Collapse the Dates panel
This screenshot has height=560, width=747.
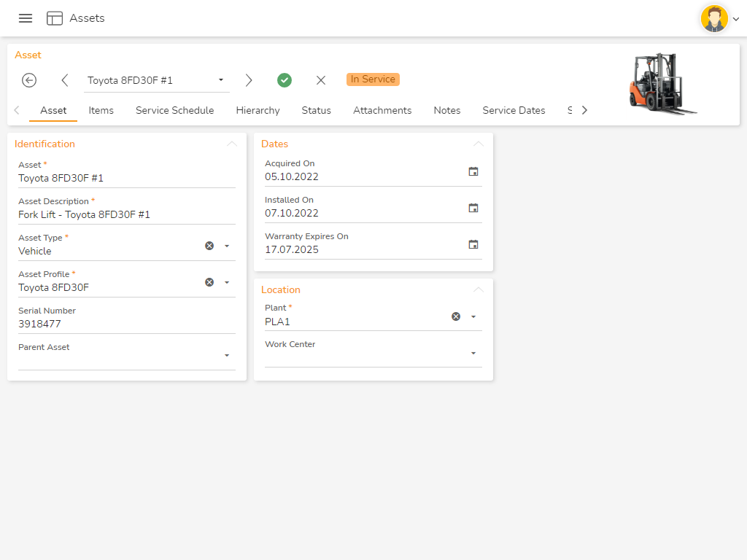click(x=479, y=144)
